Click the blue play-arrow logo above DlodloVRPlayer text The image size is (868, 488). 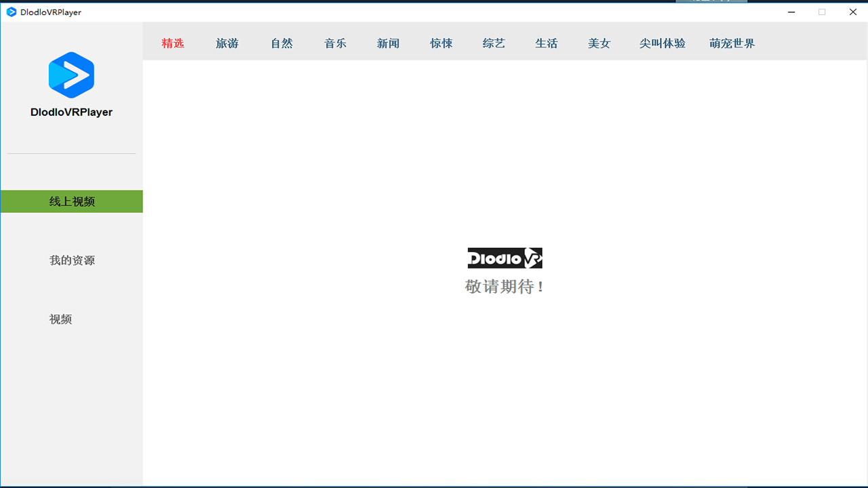(x=71, y=75)
